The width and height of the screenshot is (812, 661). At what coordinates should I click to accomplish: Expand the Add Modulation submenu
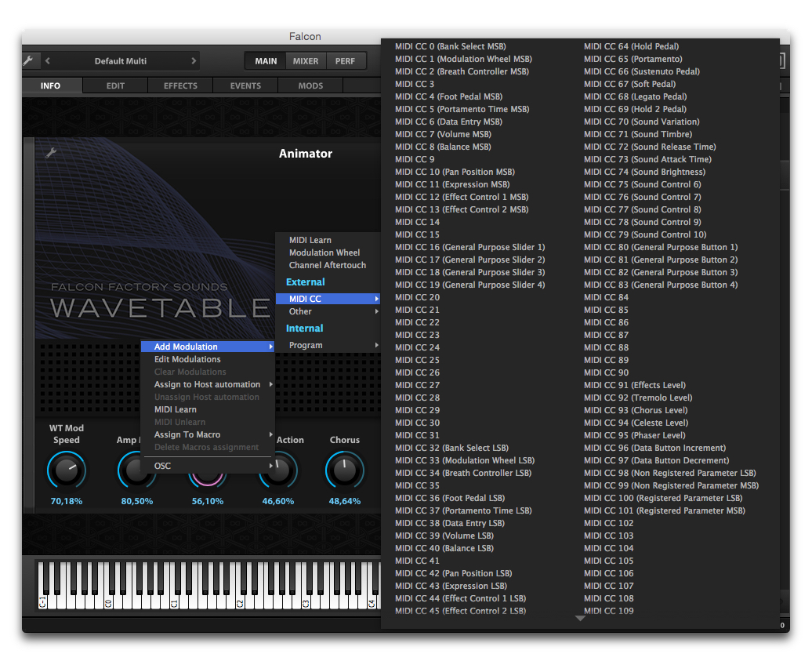(x=208, y=347)
